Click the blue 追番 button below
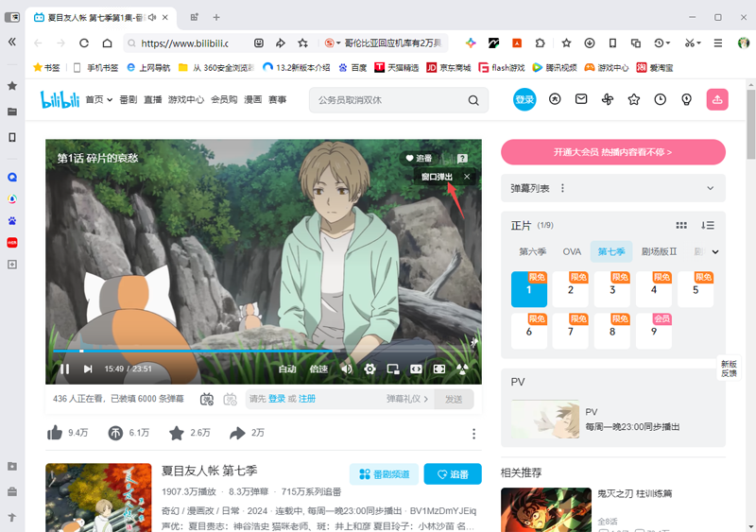Image resolution: width=756 pixels, height=532 pixels. coord(453,474)
